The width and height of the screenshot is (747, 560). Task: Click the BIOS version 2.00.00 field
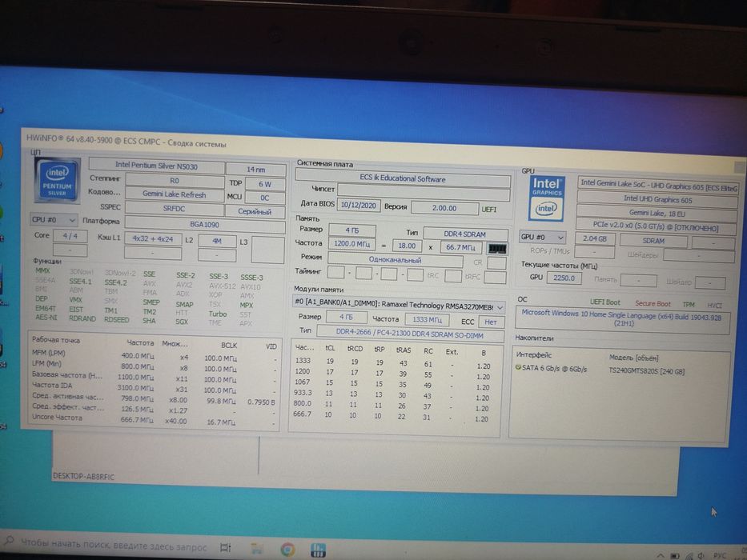[x=444, y=208]
